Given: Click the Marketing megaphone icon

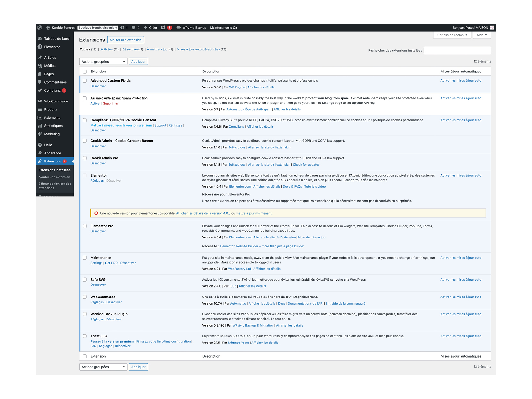Looking at the screenshot, I should tap(40, 134).
